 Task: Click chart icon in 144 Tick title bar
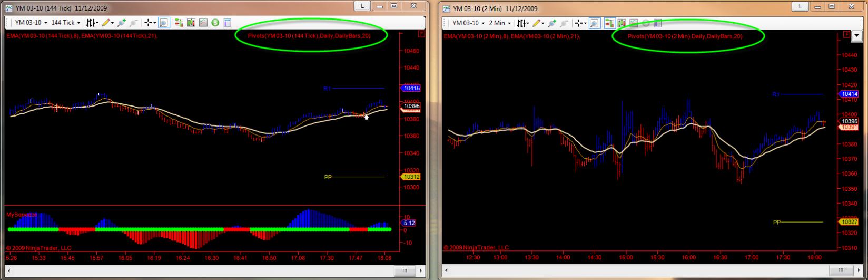coord(9,8)
